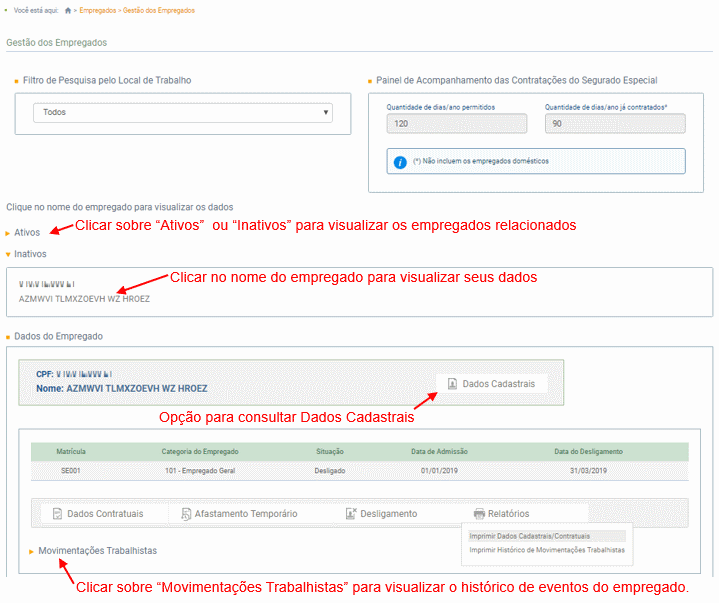Open the Gestão dos Empregados breadcrumb link

pyautogui.click(x=159, y=11)
